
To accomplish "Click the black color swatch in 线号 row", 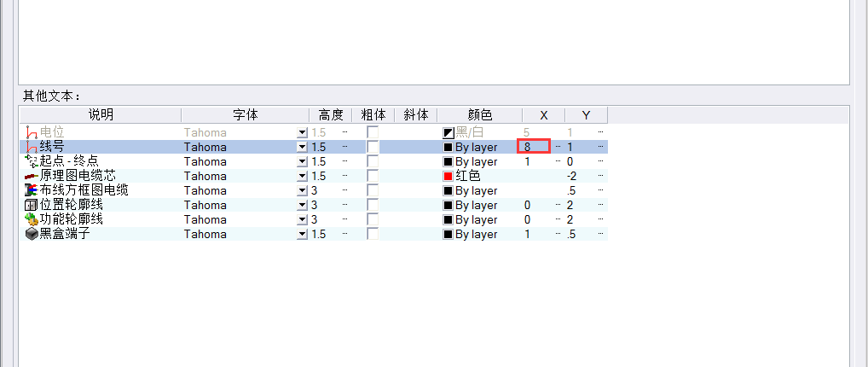I will coord(448,148).
